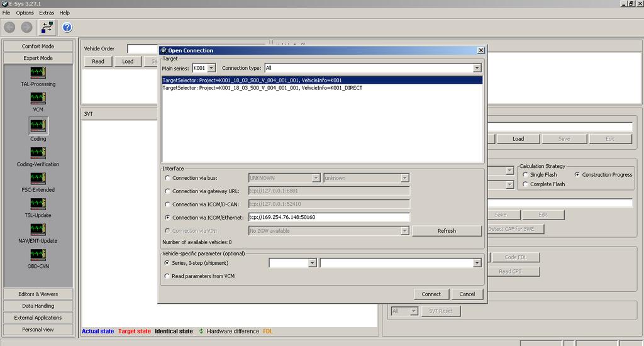Select the VCM module icon
This screenshot has width=644, height=346.
click(x=38, y=99)
